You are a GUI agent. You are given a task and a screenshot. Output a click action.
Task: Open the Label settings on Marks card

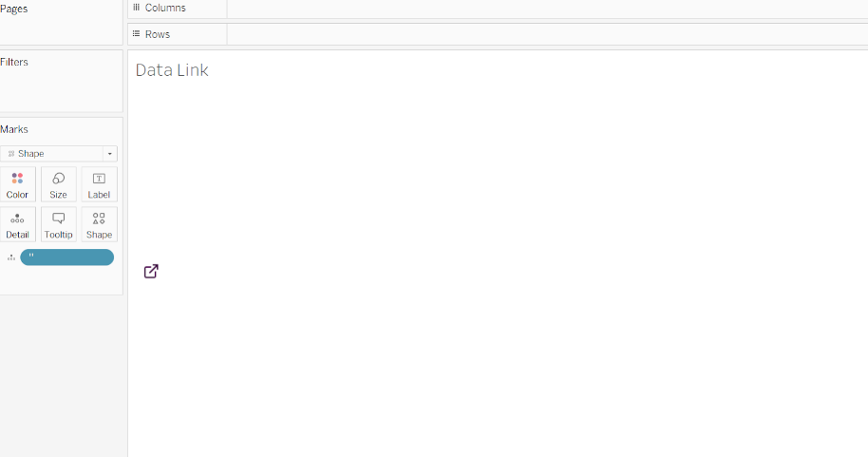coord(99,184)
